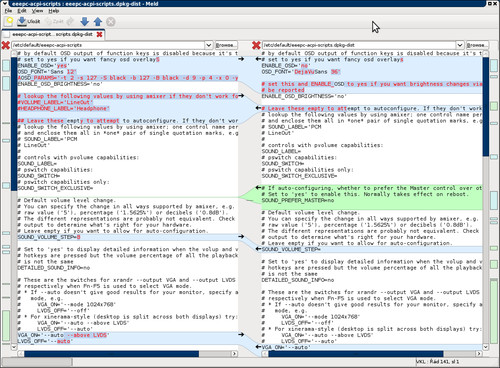Click left file path field /etc/default/eeepc-acpi-scripts
Screen dimensions: 500x368
108,45
